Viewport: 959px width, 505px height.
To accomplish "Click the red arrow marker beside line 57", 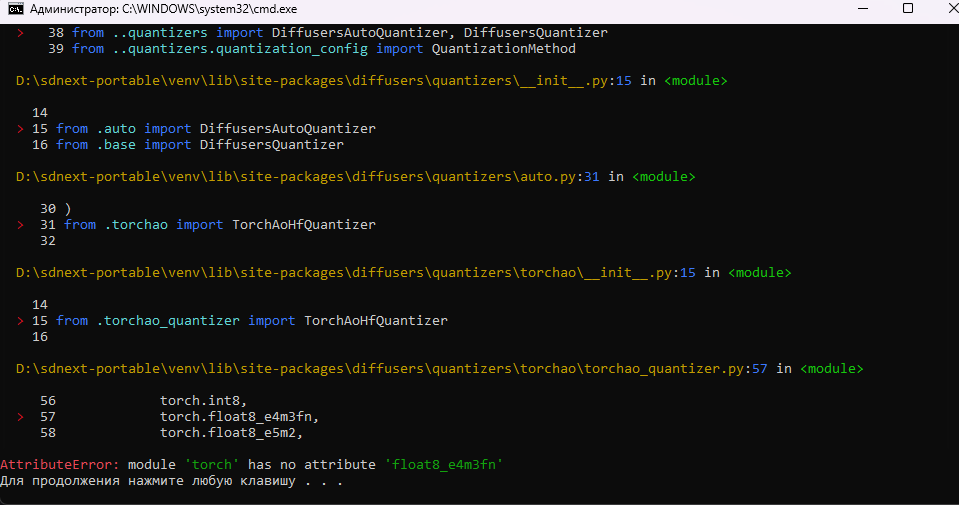I will [20, 416].
